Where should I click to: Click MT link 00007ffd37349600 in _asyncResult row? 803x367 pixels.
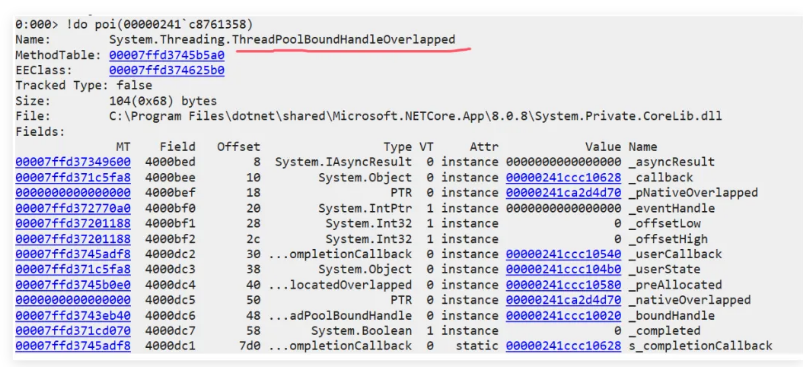point(73,162)
